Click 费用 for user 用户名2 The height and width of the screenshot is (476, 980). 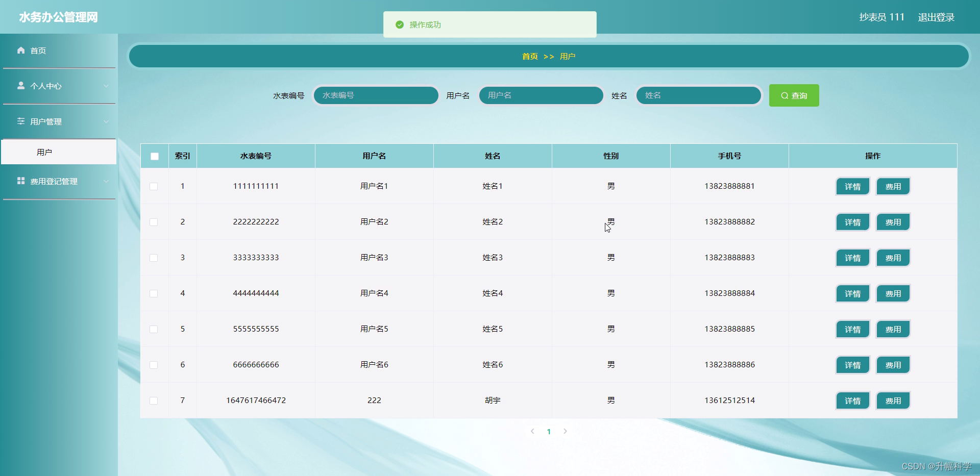(x=893, y=222)
